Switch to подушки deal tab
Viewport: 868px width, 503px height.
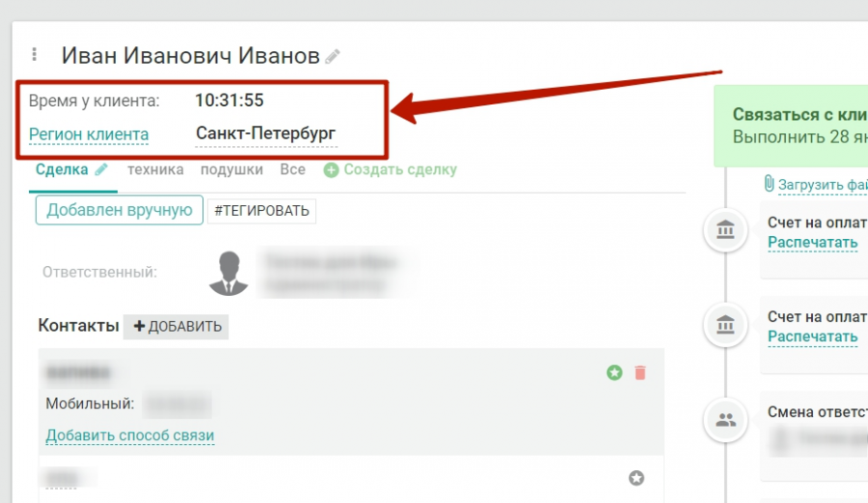click(x=231, y=170)
